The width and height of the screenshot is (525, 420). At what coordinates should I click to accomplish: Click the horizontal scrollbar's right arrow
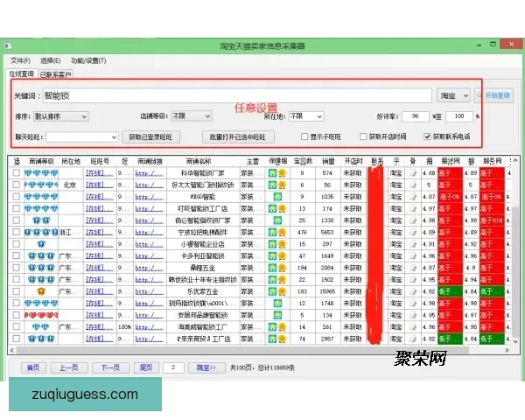(x=507, y=350)
